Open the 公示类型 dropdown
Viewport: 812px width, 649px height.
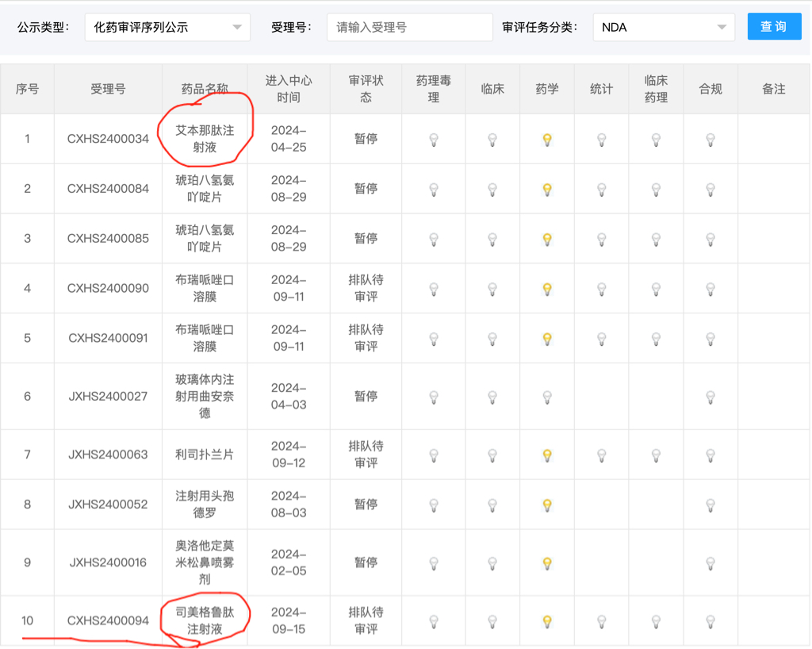167,27
